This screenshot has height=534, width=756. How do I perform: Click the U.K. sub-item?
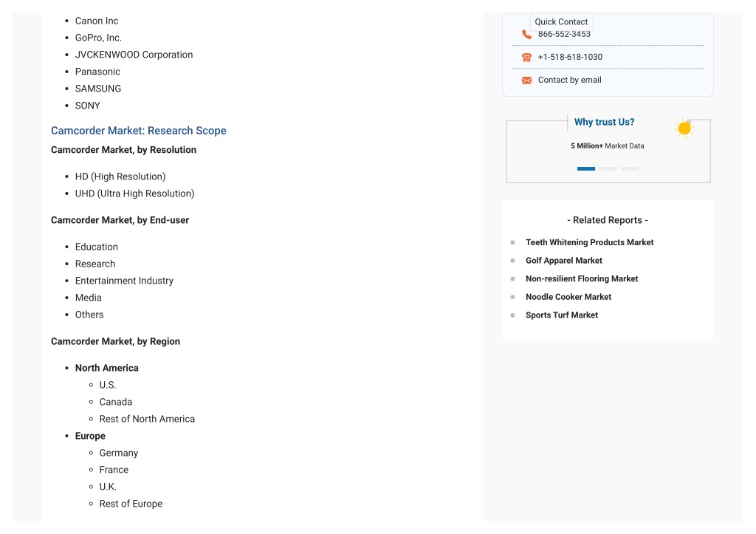pos(108,487)
